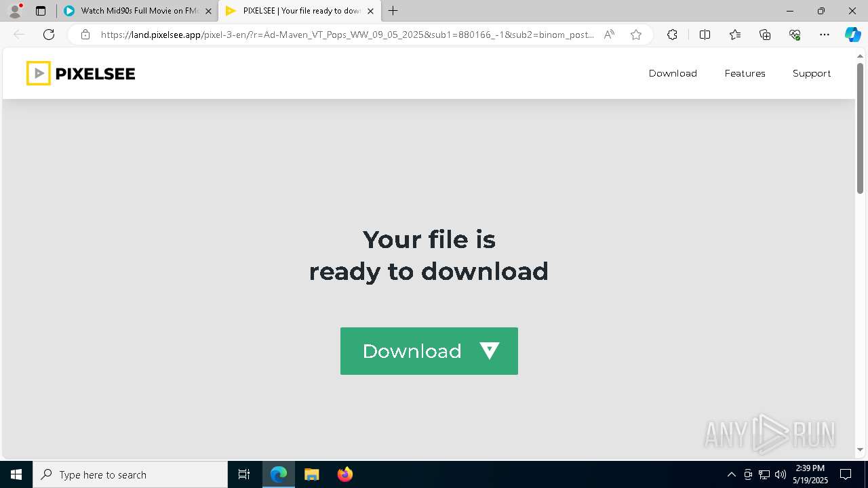Restore down the browser window
This screenshot has width=868, height=488.
pyautogui.click(x=821, y=11)
